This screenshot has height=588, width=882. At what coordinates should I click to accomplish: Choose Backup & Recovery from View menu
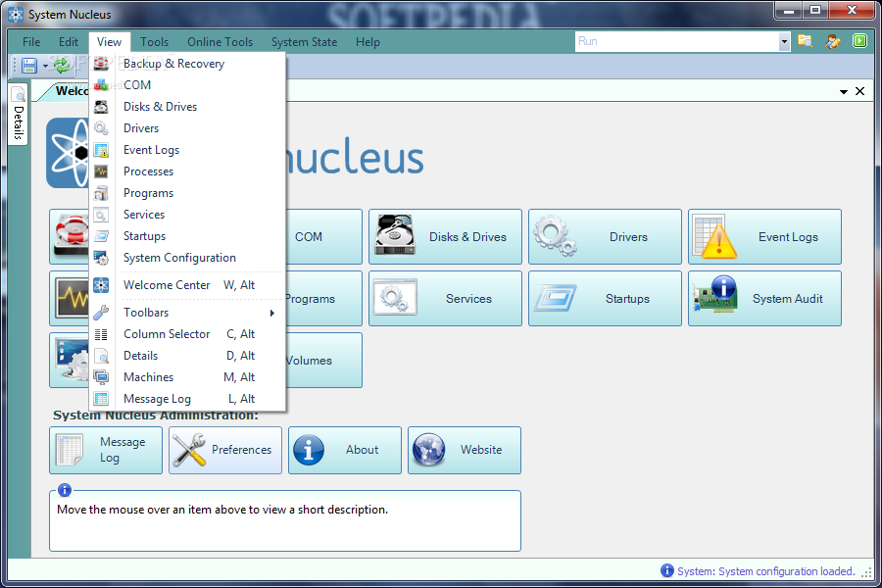click(x=187, y=64)
